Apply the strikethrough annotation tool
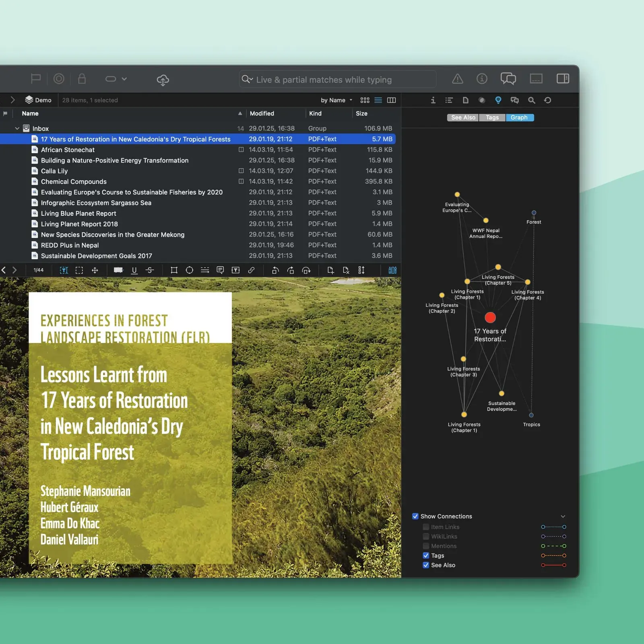The image size is (644, 644). click(x=150, y=270)
